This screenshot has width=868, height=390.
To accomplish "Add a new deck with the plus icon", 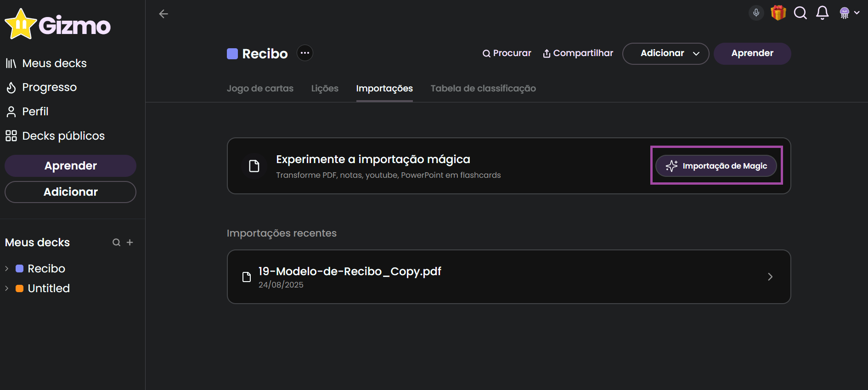I will point(130,243).
